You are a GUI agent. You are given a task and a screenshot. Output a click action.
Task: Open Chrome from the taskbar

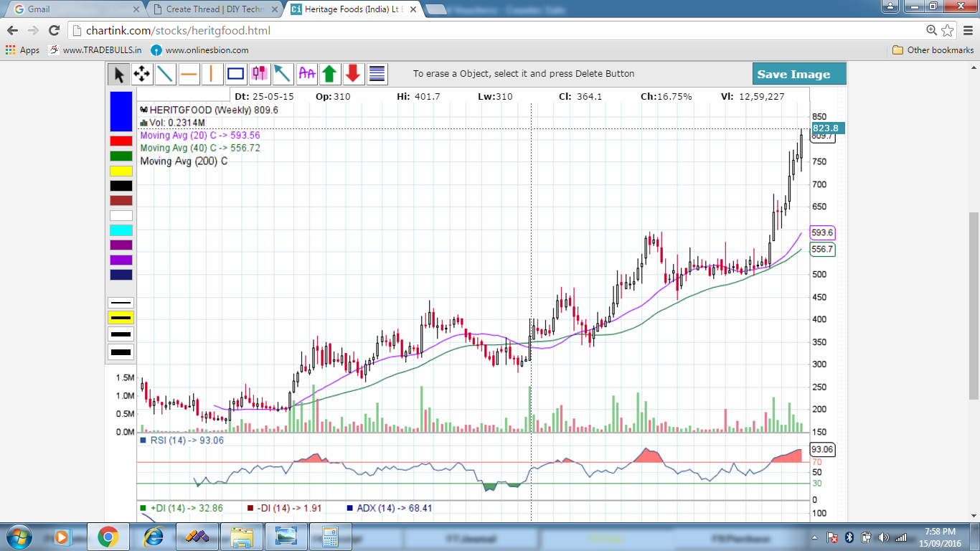coord(108,537)
